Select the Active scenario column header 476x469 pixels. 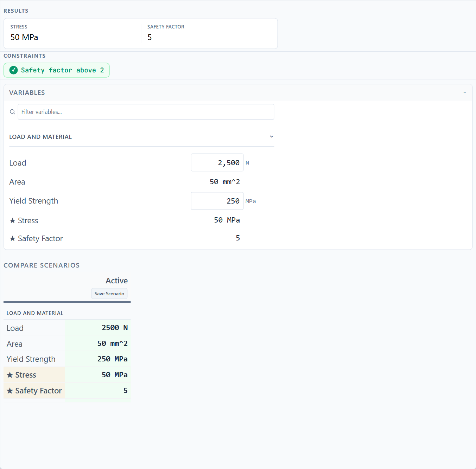(116, 281)
